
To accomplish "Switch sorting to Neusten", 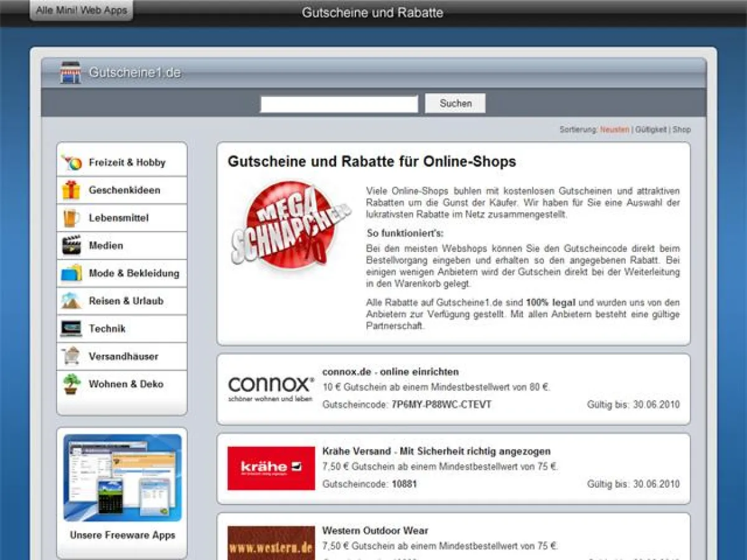I will 614,129.
